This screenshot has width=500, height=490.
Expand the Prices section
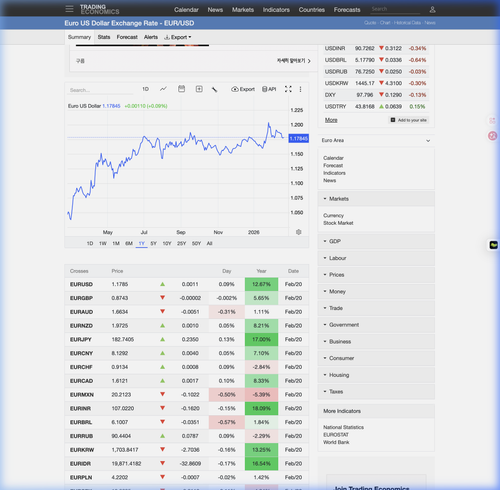point(376,275)
